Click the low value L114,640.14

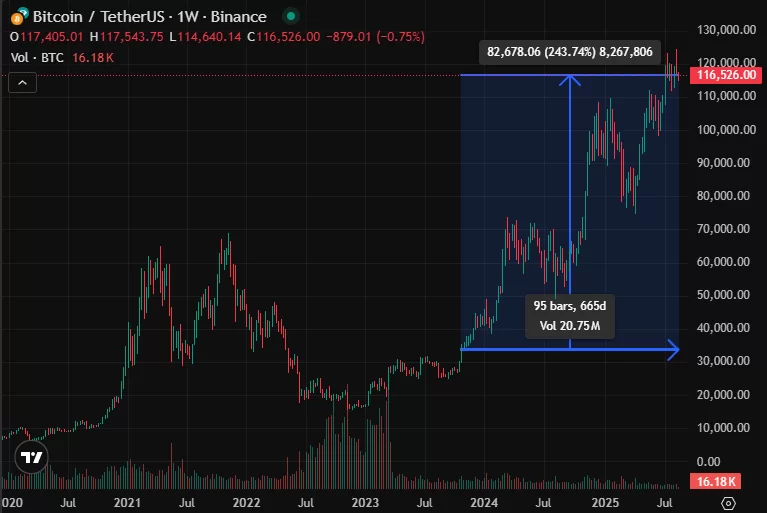click(205, 37)
